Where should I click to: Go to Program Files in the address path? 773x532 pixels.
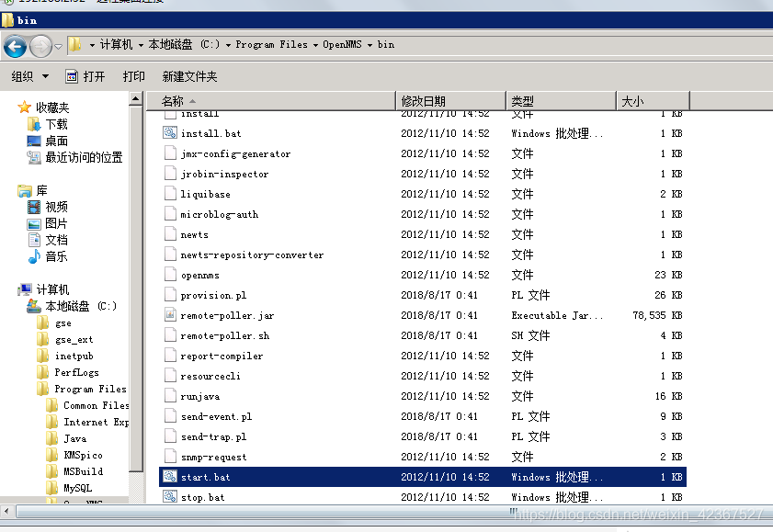(x=272, y=45)
